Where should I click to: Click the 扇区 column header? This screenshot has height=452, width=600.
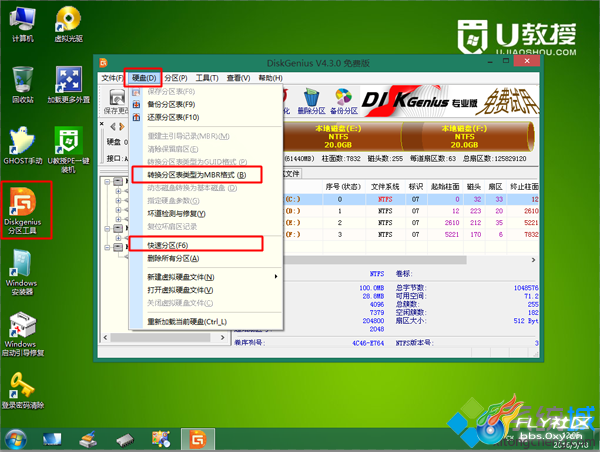tap(496, 186)
